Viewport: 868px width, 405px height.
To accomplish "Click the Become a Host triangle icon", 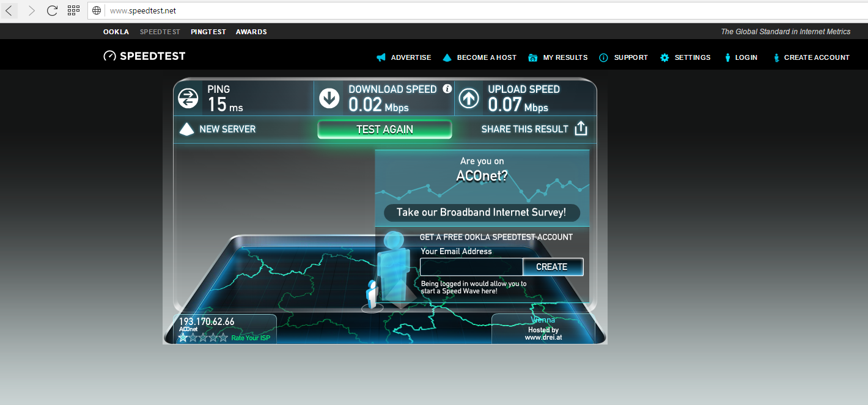I will click(447, 57).
